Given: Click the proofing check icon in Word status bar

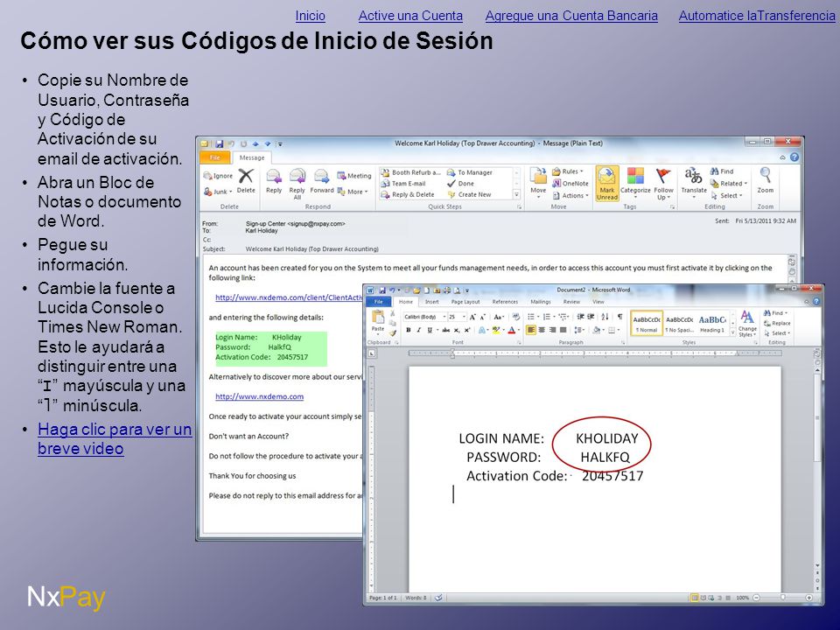Looking at the screenshot, I should tap(438, 598).
